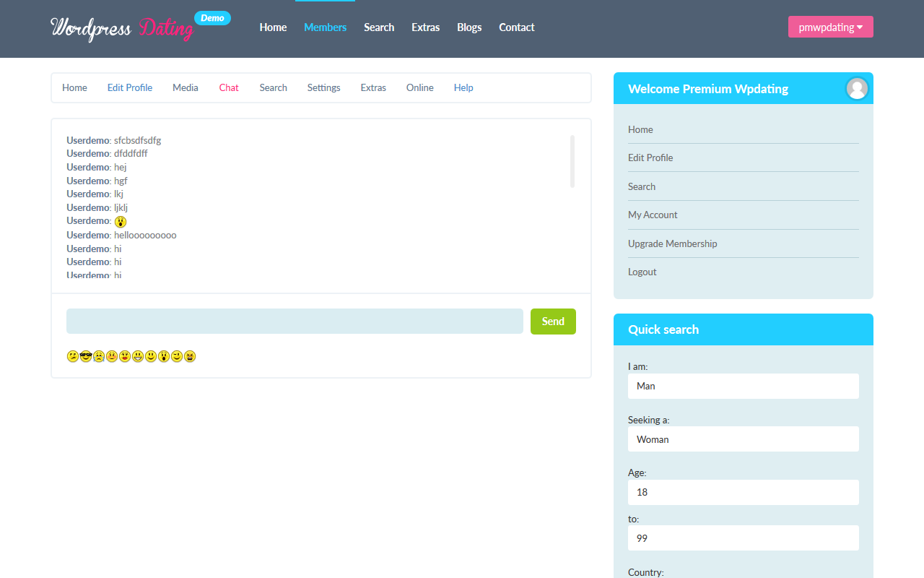Click the "Seeking a:" label
924x578 pixels.
pyautogui.click(x=649, y=420)
